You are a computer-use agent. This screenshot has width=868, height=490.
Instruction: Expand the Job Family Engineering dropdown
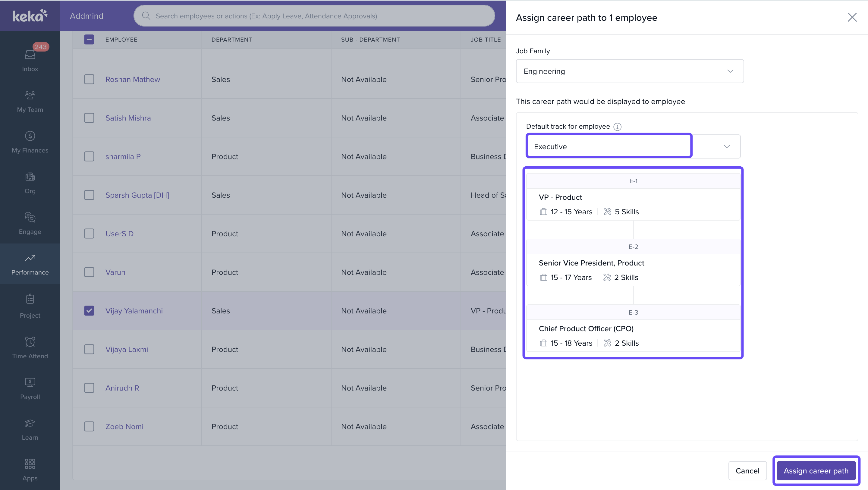629,71
